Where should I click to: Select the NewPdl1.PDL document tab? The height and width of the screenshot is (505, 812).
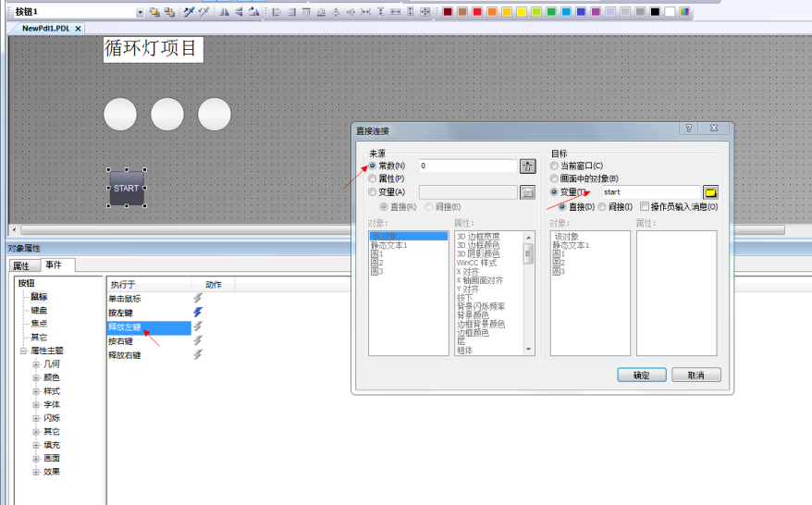[x=46, y=29]
